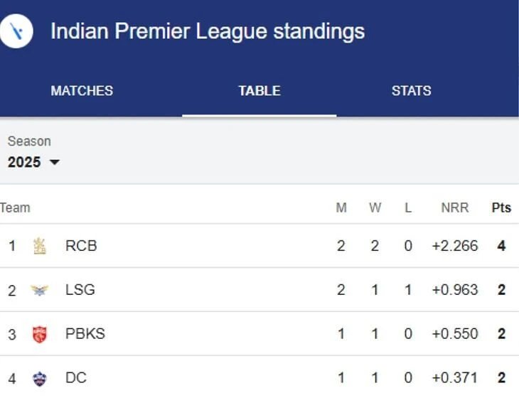Open the RCB team name link
The height and width of the screenshot is (420, 519).
[81, 246]
